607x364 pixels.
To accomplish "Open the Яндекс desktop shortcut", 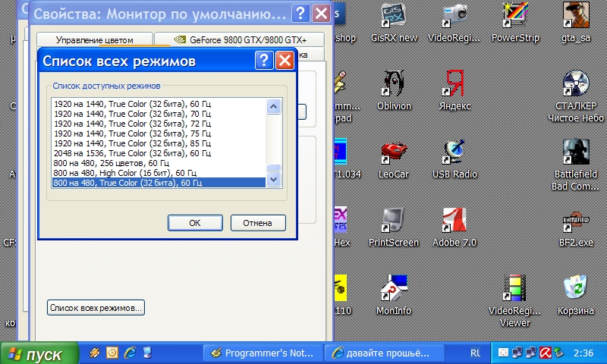I will click(454, 83).
